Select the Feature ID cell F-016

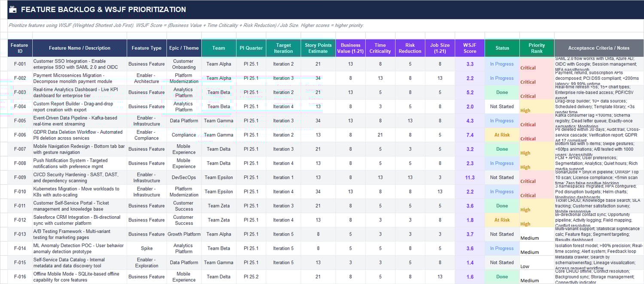pyautogui.click(x=19, y=276)
